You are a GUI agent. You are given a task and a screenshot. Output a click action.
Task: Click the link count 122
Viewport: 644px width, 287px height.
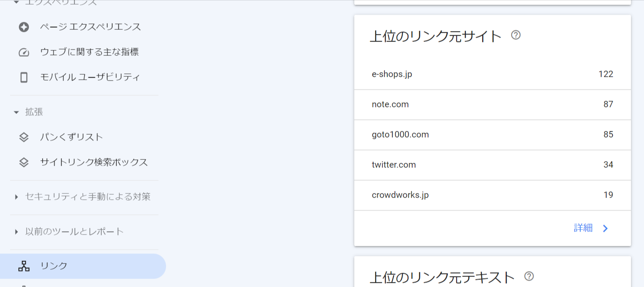[606, 74]
